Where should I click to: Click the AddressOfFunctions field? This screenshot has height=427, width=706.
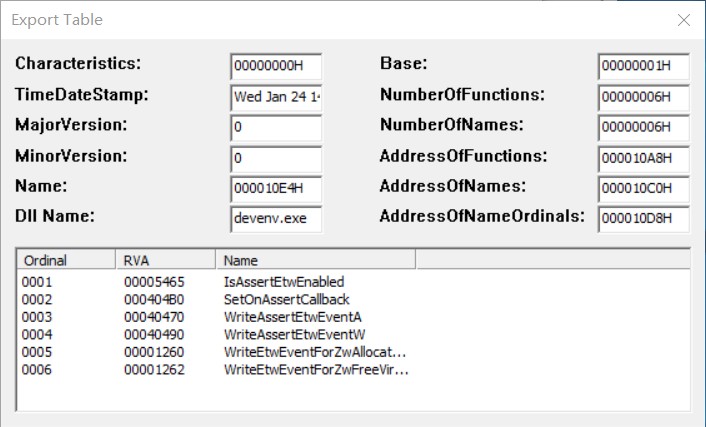tap(643, 159)
